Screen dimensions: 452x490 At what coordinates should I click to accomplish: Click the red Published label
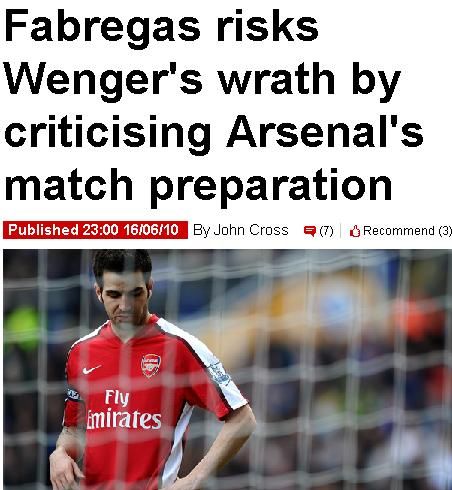tap(43, 230)
